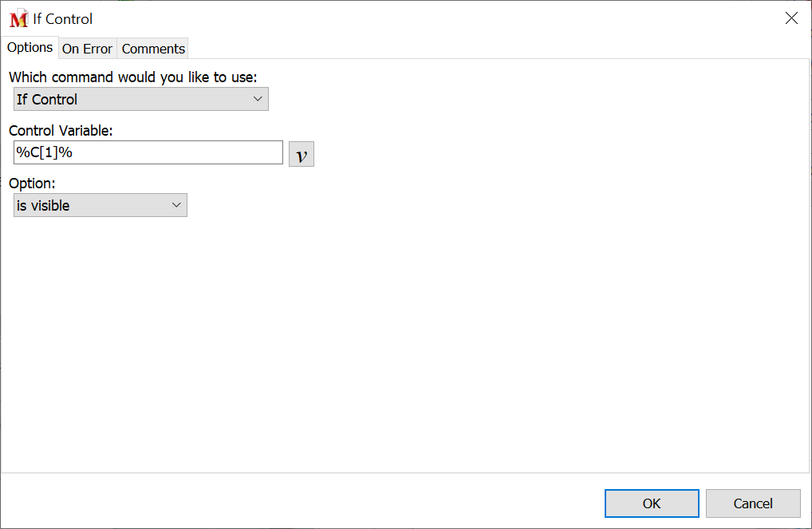Click the 'Which command would you like to use' label
Screen dimensions: 812x529
coord(132,77)
